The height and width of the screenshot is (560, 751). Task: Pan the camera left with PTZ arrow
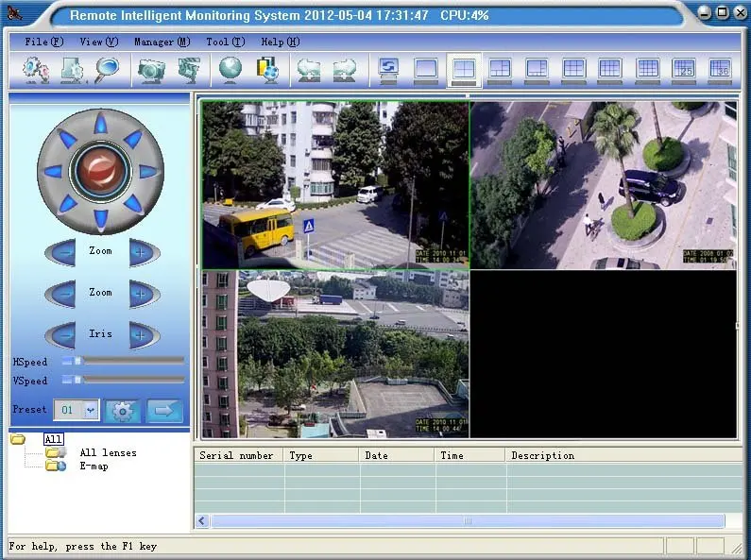tap(53, 171)
